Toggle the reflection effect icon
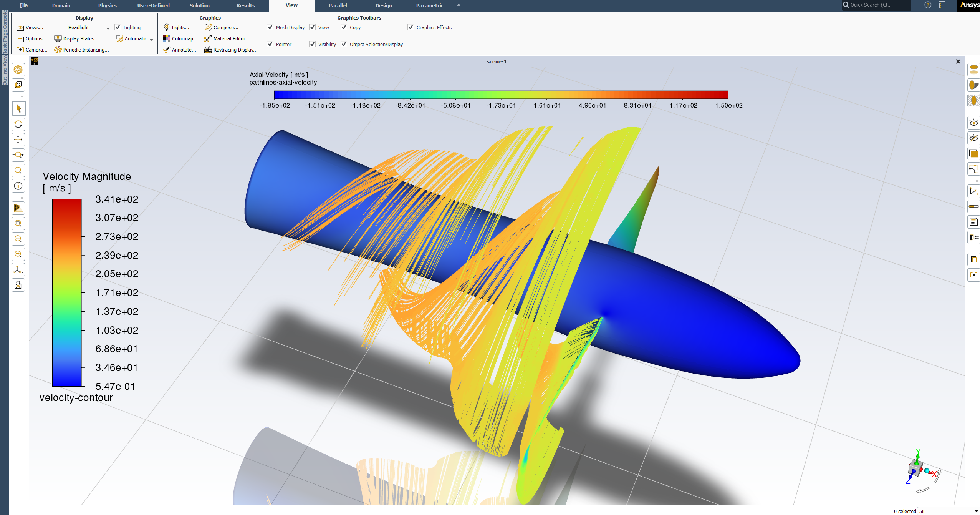980x515 pixels. click(974, 70)
